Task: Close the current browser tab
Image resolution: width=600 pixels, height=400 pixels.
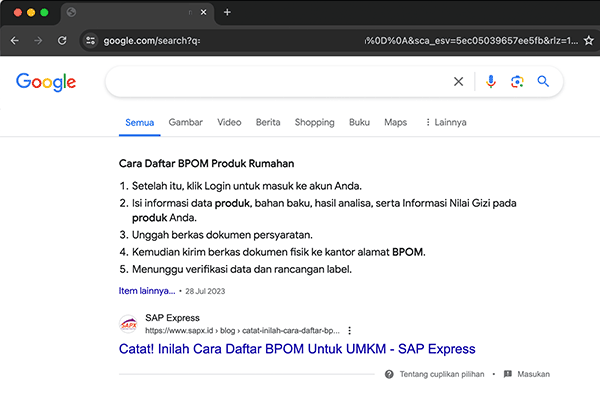Action: click(204, 12)
